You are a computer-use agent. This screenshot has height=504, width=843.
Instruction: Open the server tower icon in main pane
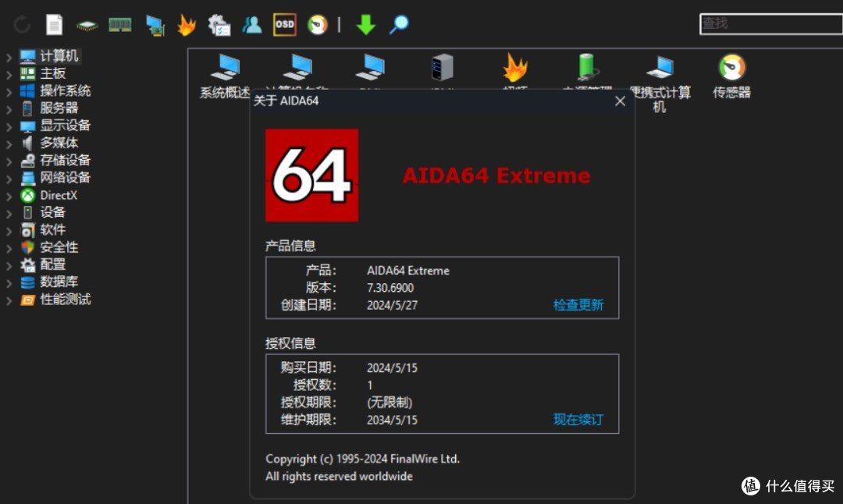pos(443,68)
